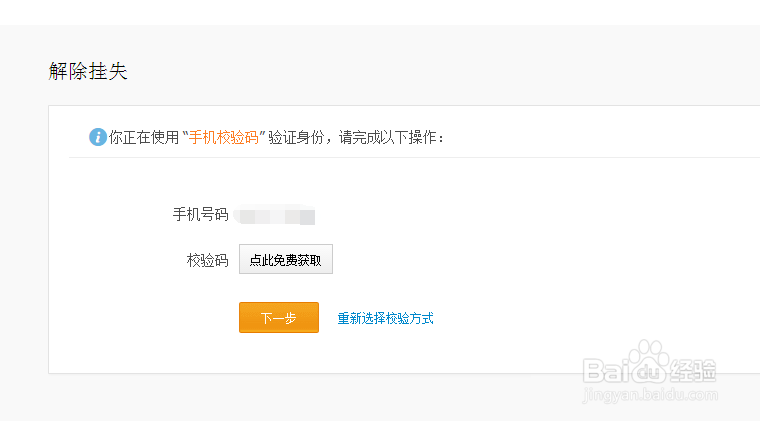Click the 校验码 field label
Screen dimensions: 760x421
[207, 260]
